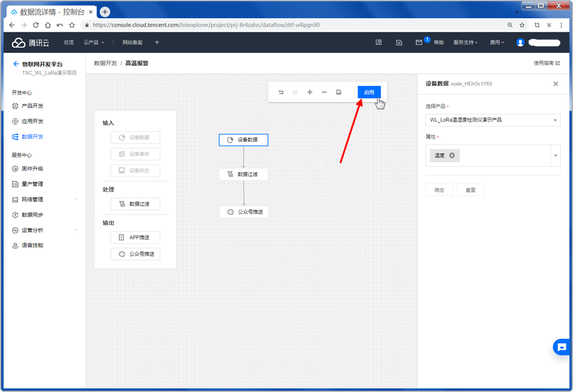Click 数据开发 breadcrumb link
The height and width of the screenshot is (392, 573).
point(105,63)
